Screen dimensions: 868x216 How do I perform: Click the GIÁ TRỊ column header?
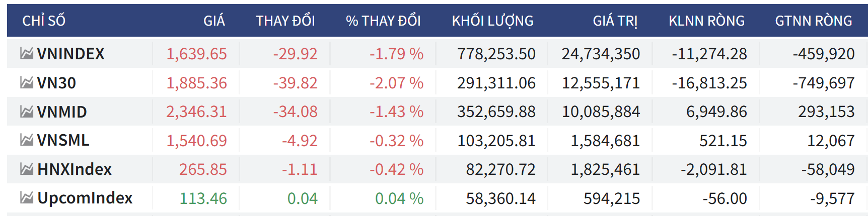[x=615, y=21]
